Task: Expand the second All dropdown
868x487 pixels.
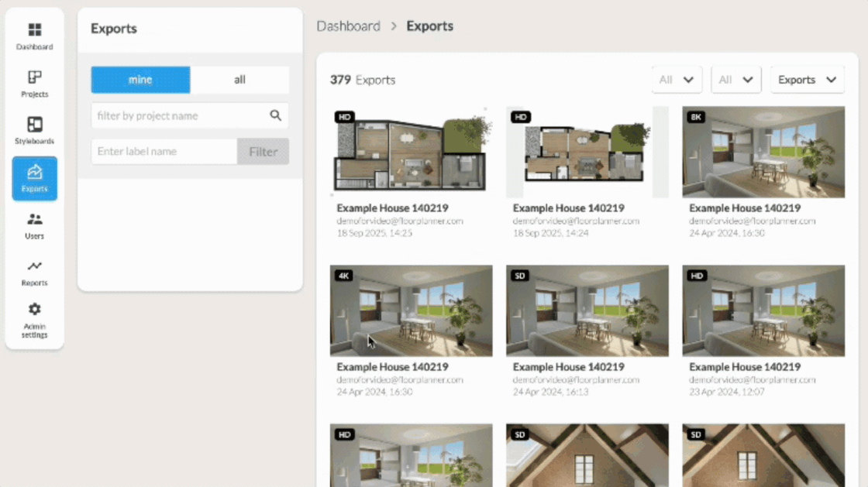Action: pyautogui.click(x=735, y=80)
